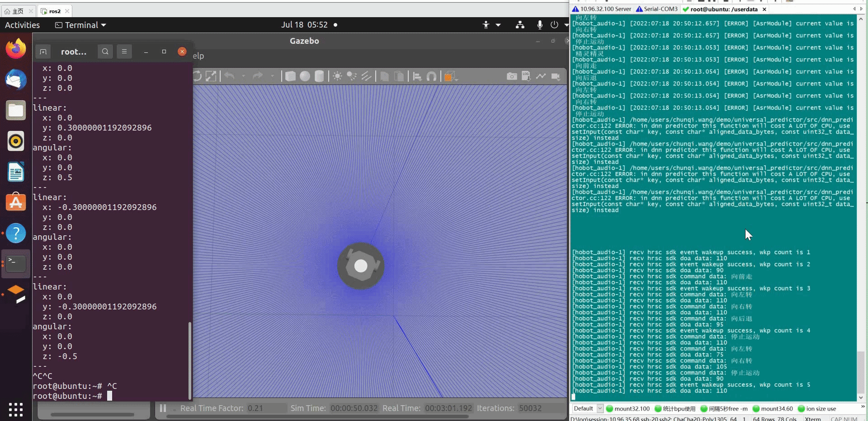The height and width of the screenshot is (421, 868).
Task: Click the Terminal icon in the dock
Action: 16,263
